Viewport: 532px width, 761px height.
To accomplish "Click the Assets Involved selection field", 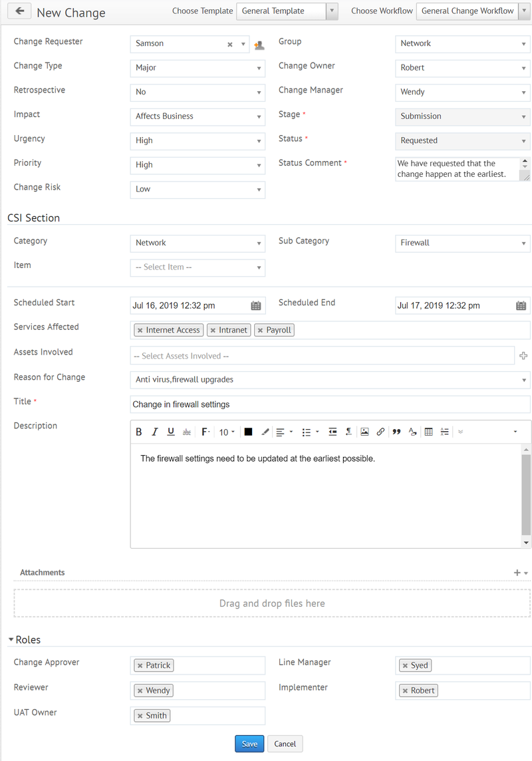I will (x=322, y=356).
